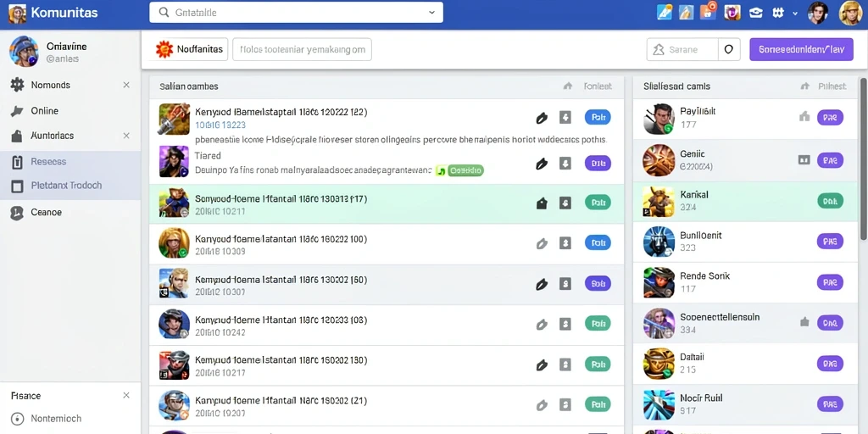Open the grid apps icon in header
This screenshot has width=868, height=434.
[778, 13]
